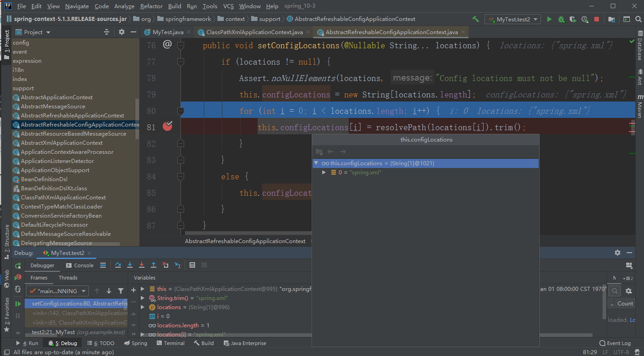Viewport: 644px width, 356px height.
Task: Open the 4: Run tool window
Action: [28, 343]
